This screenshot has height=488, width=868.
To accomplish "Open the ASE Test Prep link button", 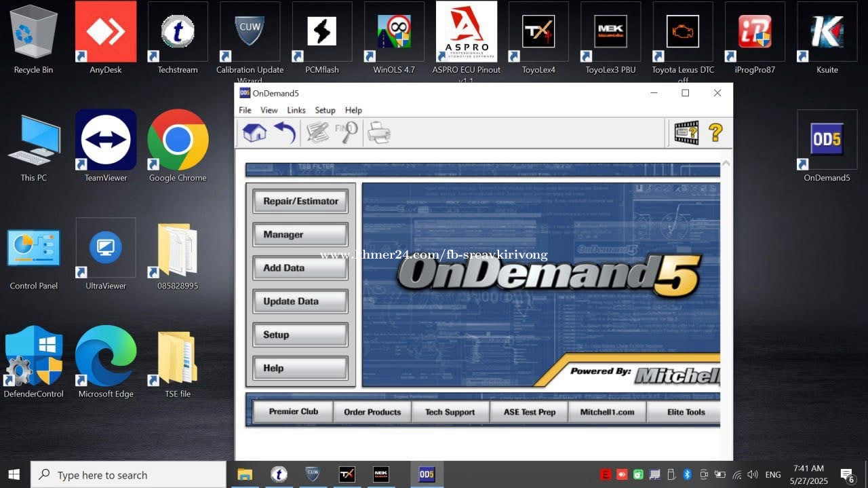I will pyautogui.click(x=530, y=412).
